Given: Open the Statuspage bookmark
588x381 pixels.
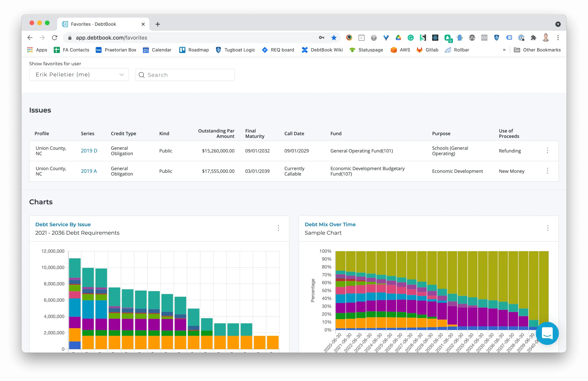Looking at the screenshot, I should [x=366, y=50].
